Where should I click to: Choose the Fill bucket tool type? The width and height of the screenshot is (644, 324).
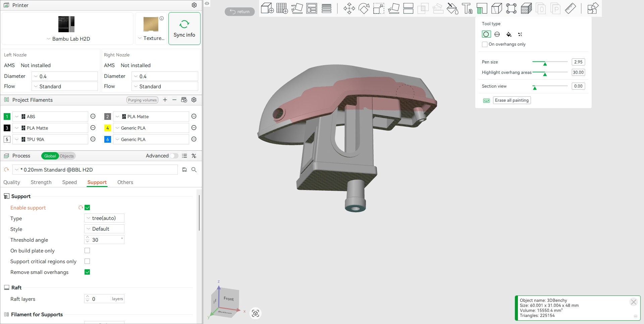tap(509, 34)
